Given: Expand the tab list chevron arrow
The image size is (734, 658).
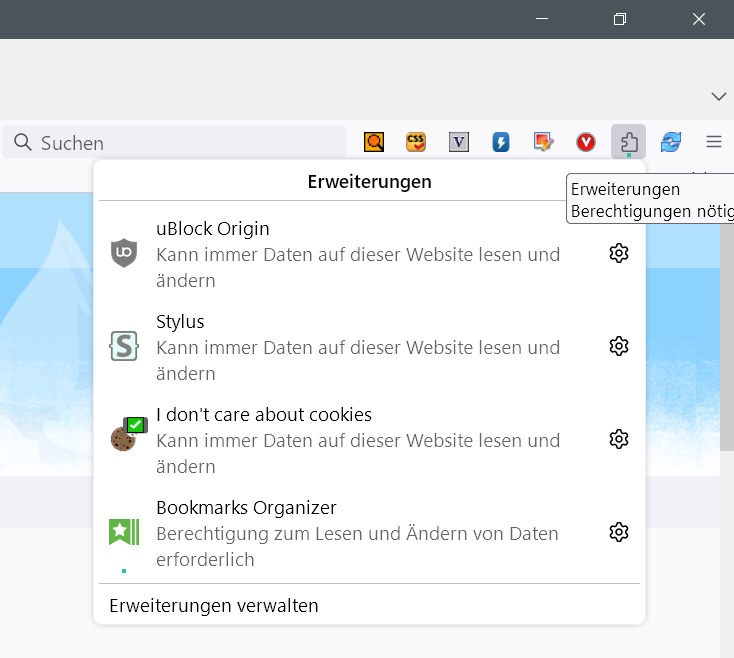Looking at the screenshot, I should click(718, 96).
